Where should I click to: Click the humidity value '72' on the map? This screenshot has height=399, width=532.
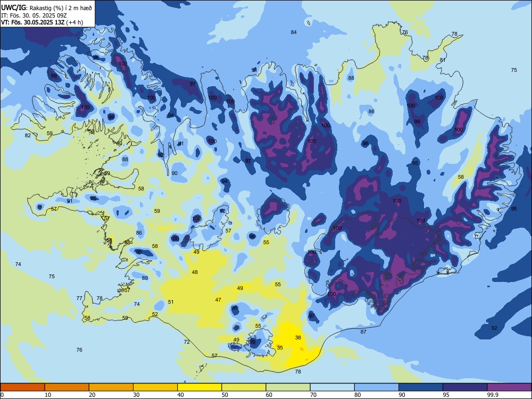187,342
